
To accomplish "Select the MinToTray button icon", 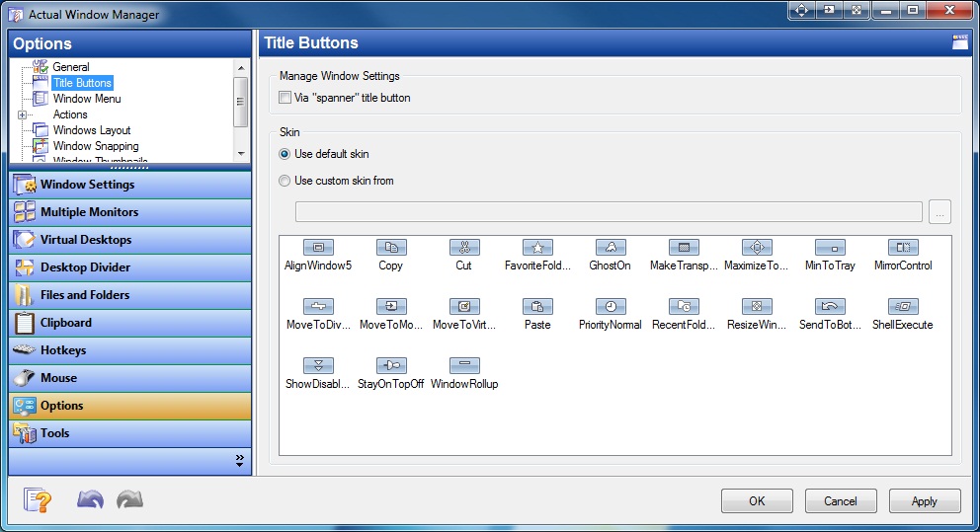I will click(830, 248).
